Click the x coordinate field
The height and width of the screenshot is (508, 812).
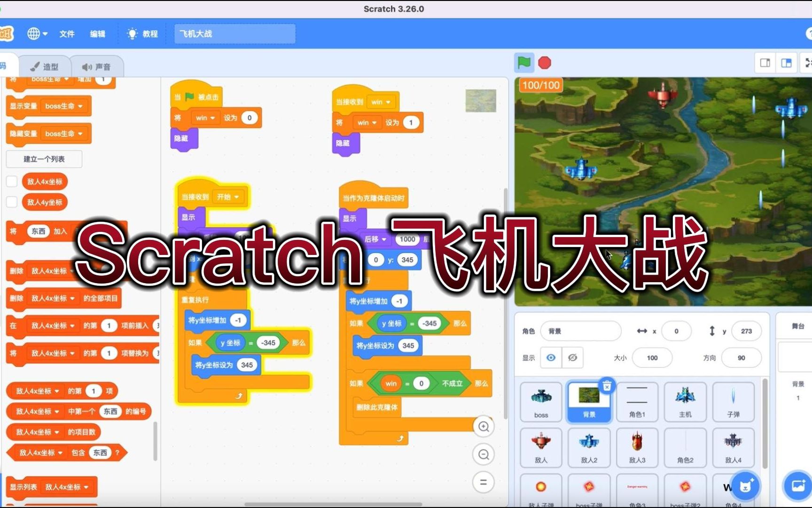(676, 331)
